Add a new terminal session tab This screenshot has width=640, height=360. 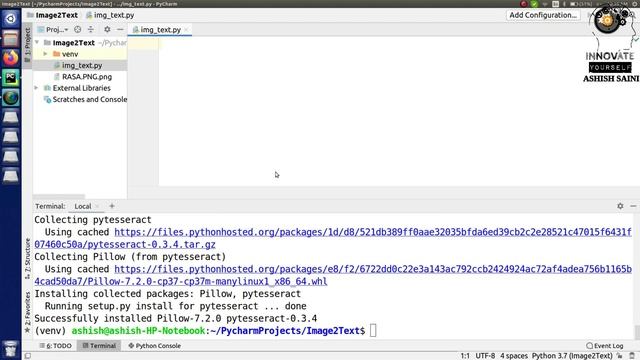(112, 206)
